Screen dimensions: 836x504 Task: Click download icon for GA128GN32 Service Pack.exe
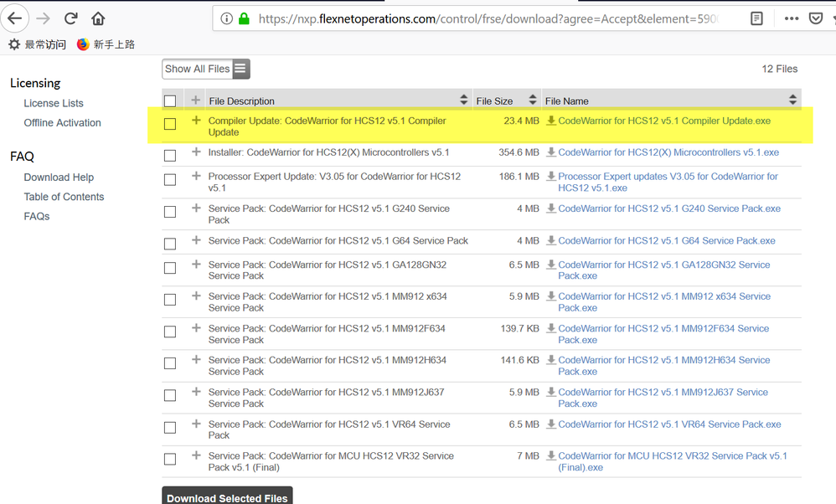click(551, 265)
